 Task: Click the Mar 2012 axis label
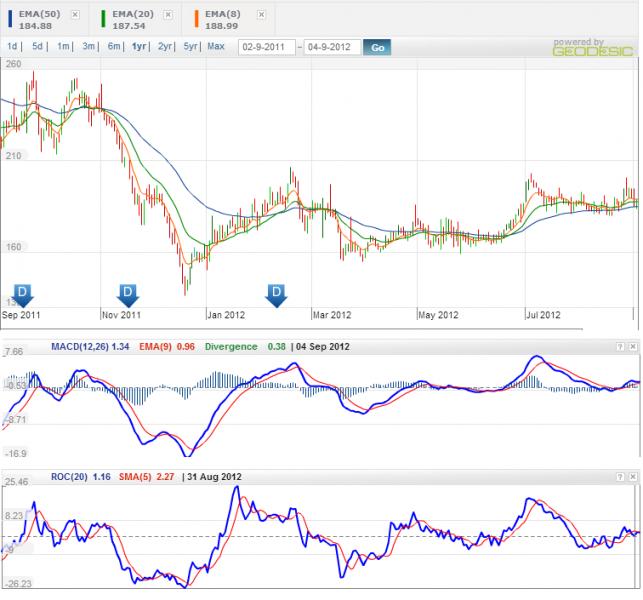click(332, 315)
